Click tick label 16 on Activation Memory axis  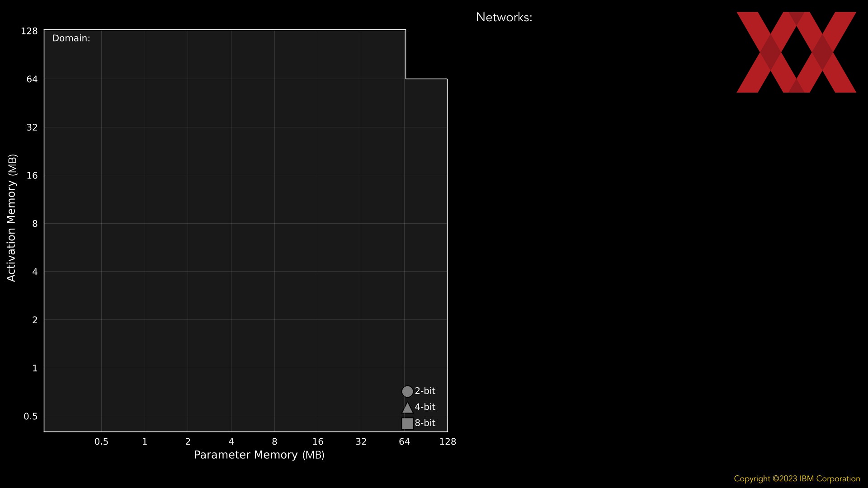point(32,176)
